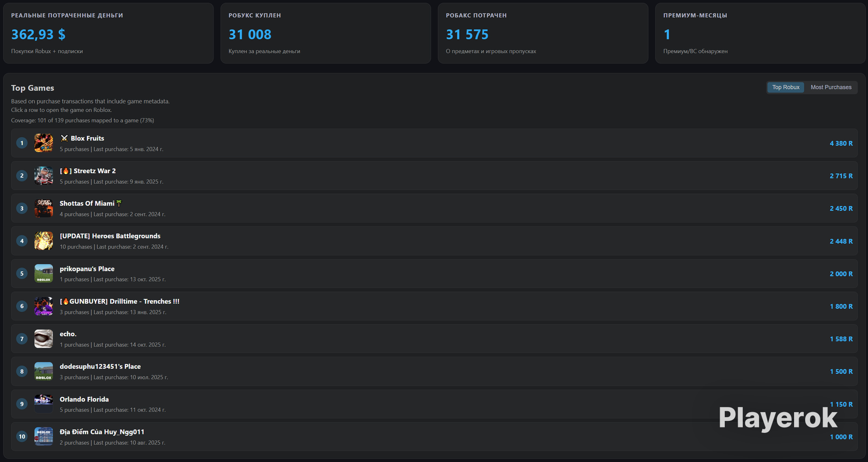Open Địa Điểm Của Huy_Ngg011 game icon
The height and width of the screenshot is (462, 868).
pos(43,437)
